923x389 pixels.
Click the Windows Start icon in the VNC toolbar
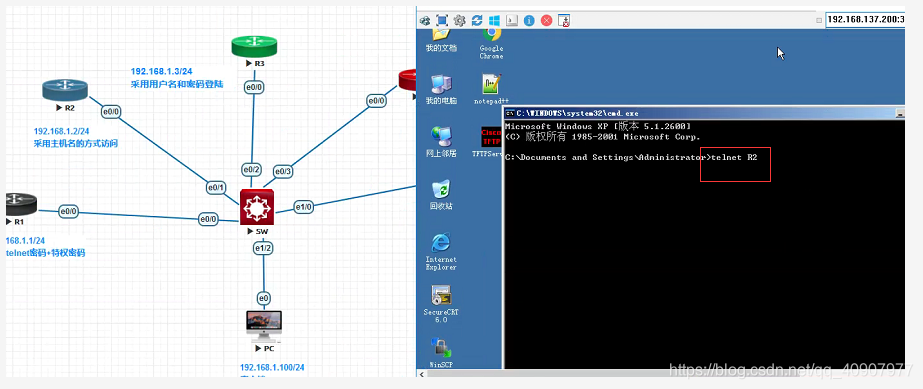494,21
